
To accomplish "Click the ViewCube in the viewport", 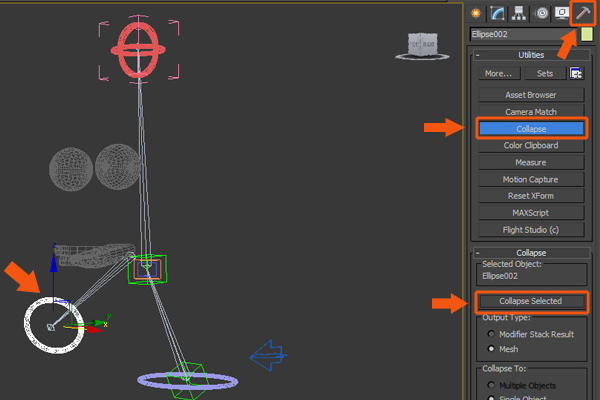I will 422,46.
